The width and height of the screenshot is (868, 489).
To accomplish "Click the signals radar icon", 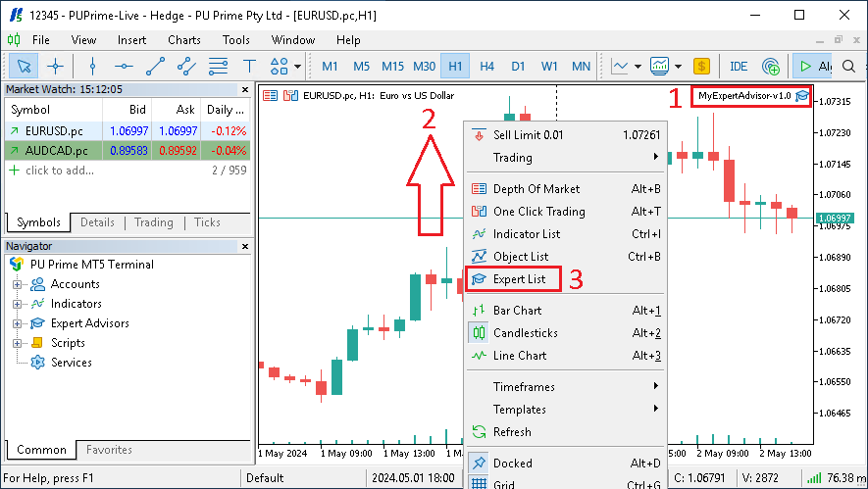I will coord(771,67).
